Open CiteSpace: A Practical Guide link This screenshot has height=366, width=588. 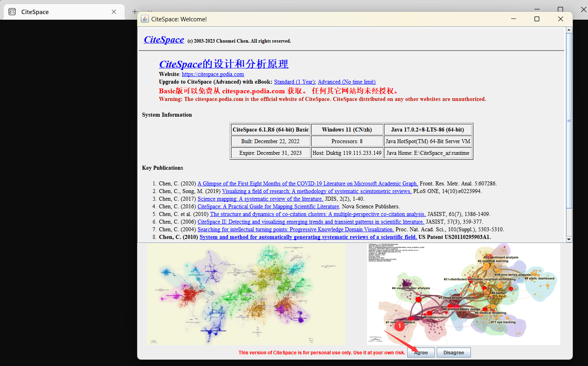point(268,206)
